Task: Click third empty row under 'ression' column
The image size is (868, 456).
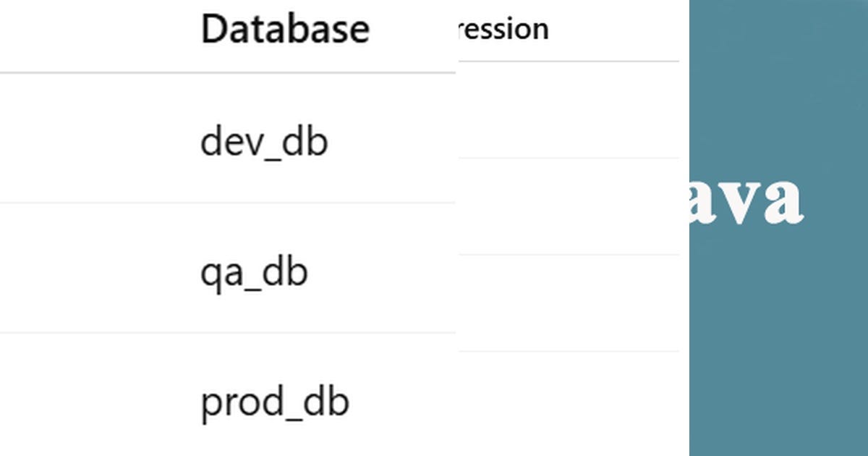Action: [569, 303]
